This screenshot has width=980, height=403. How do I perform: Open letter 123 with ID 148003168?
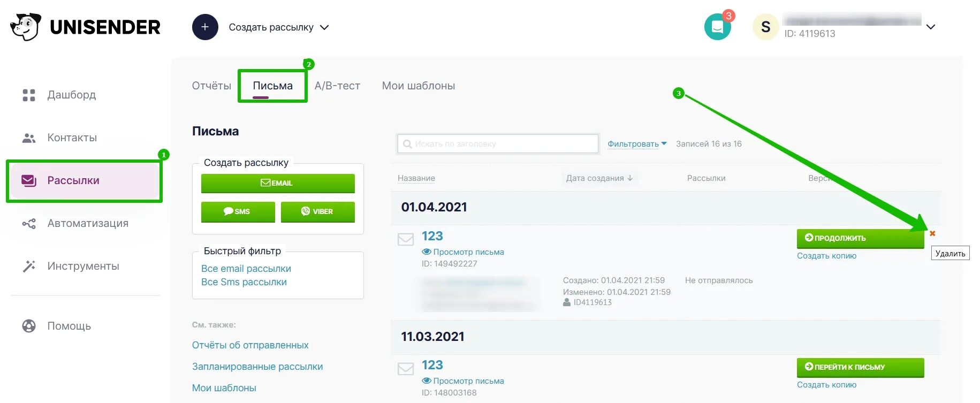tap(432, 365)
